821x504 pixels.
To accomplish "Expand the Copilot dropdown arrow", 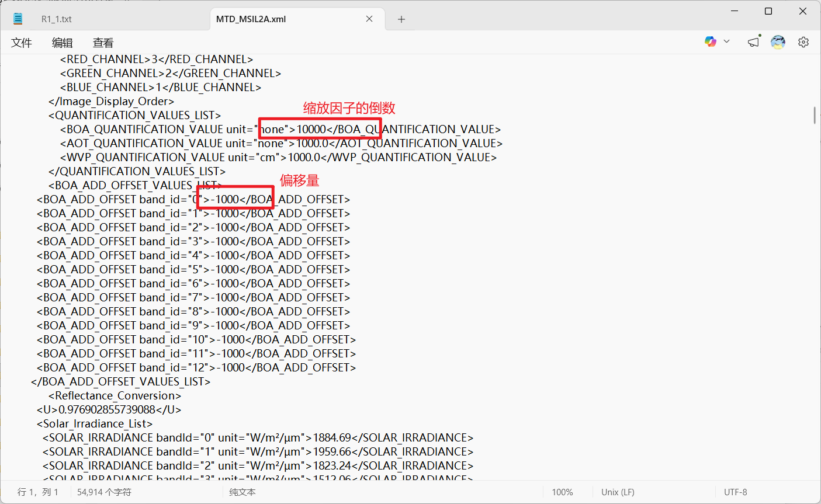I will 727,41.
